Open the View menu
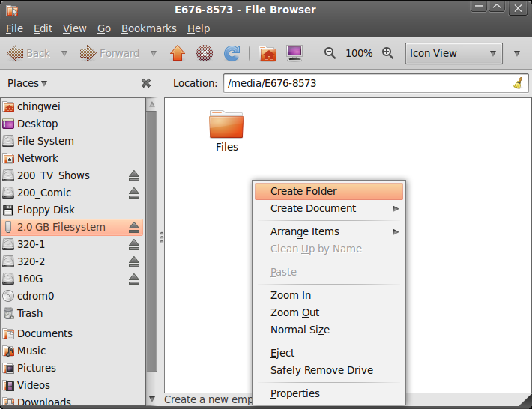 tap(74, 28)
